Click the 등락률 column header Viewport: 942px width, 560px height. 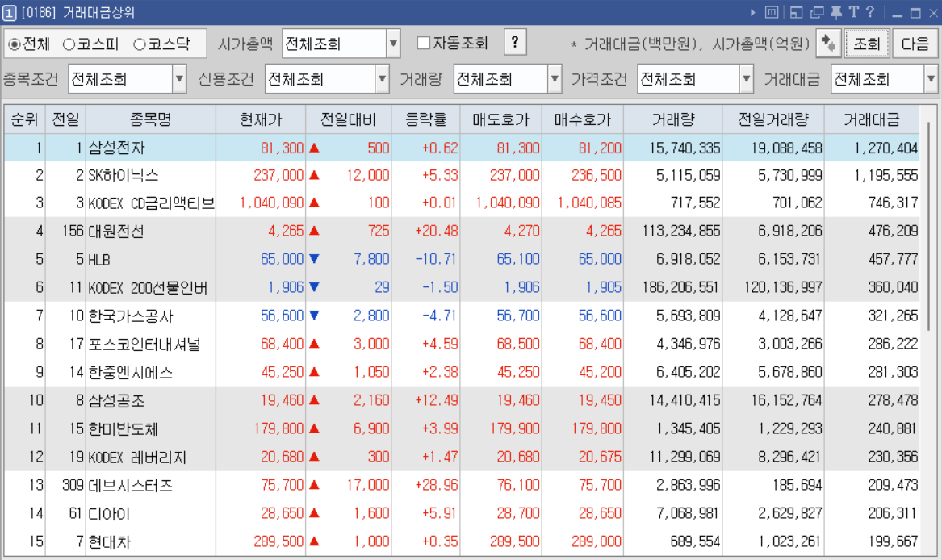pos(426,119)
